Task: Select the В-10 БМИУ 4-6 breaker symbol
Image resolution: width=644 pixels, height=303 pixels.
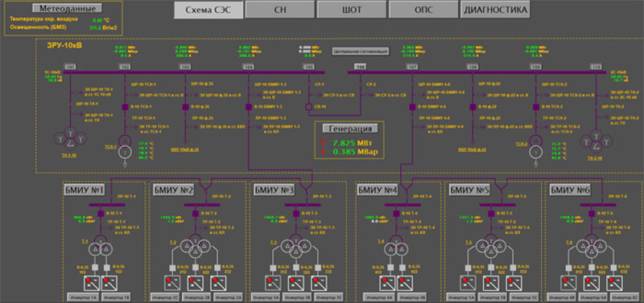Action: click(412, 107)
